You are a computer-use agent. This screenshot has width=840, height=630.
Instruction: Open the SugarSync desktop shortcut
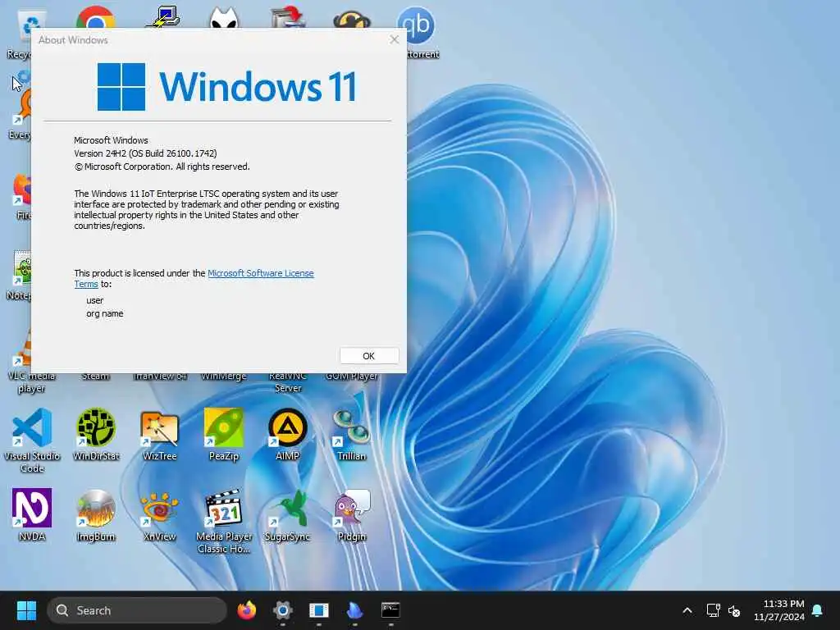[288, 515]
